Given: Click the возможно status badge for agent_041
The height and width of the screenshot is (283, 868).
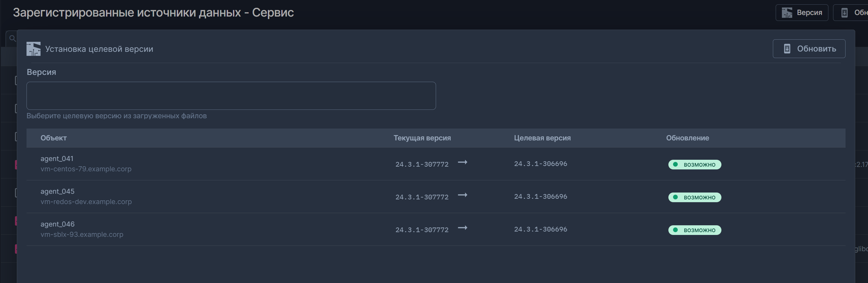Looking at the screenshot, I should click(695, 164).
